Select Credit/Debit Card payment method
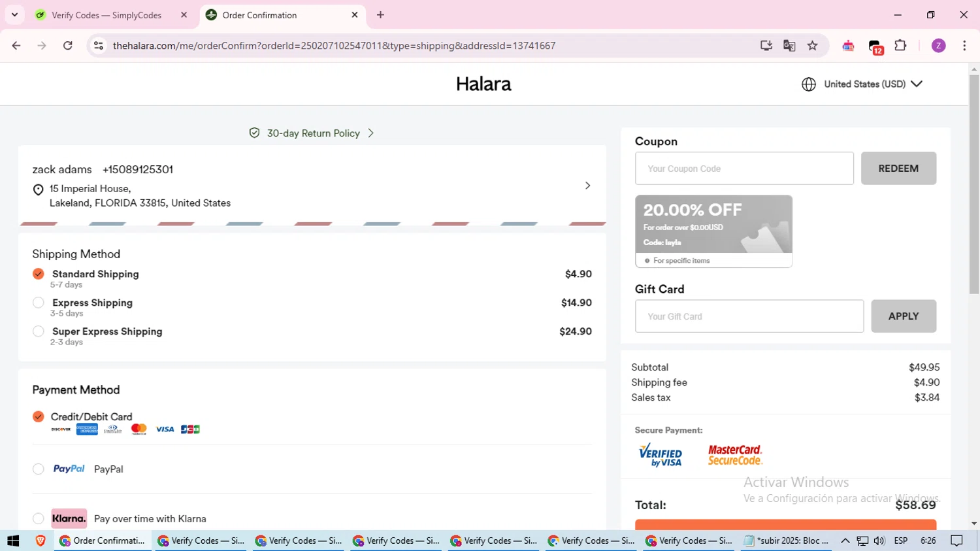 pos(39,416)
